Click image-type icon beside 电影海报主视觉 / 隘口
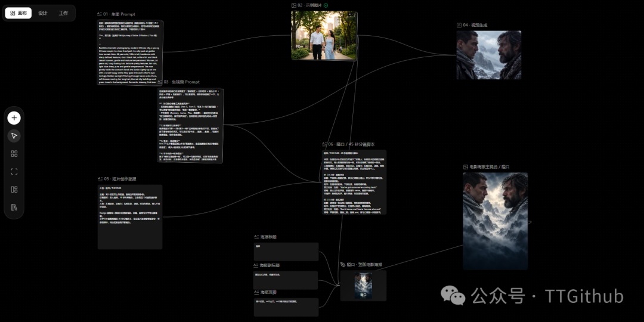 465,167
